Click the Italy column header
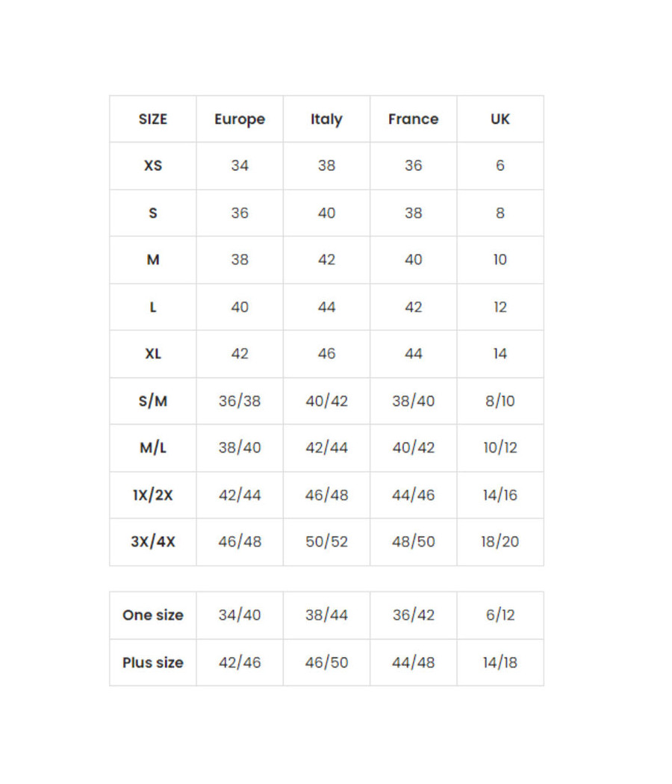The width and height of the screenshot is (672, 784). point(326,119)
